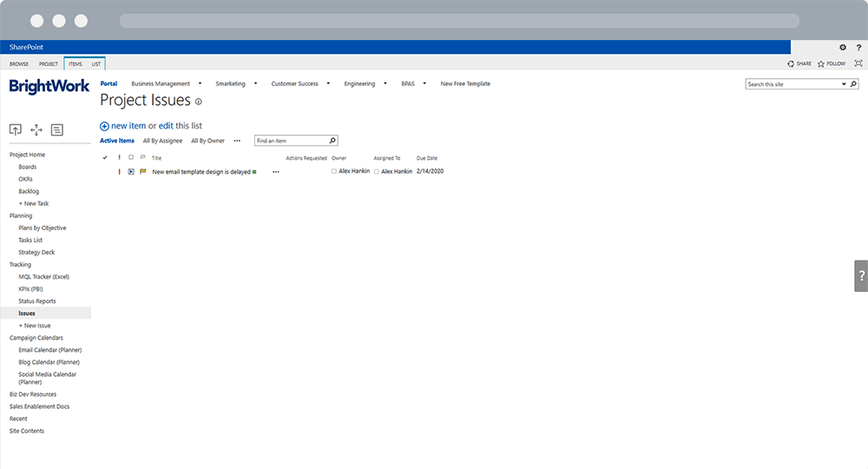Open the issue row ellipsis menu
868x469 pixels.
[x=276, y=172]
